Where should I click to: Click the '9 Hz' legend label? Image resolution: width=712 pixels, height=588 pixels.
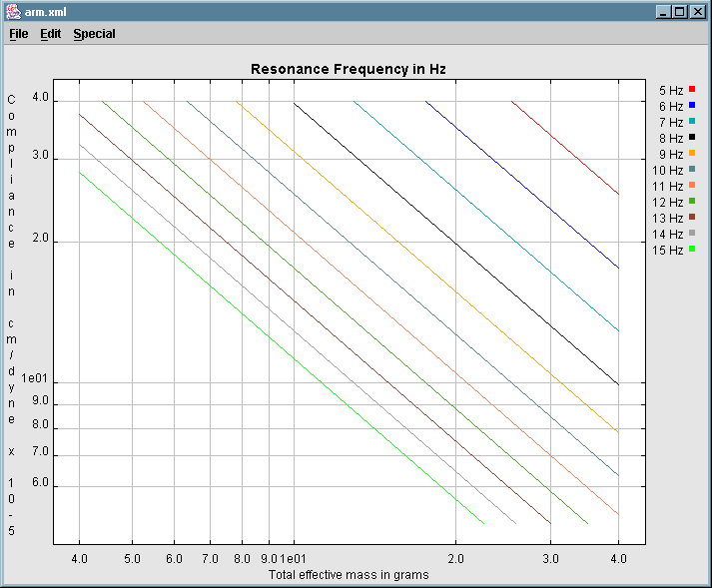(x=671, y=155)
